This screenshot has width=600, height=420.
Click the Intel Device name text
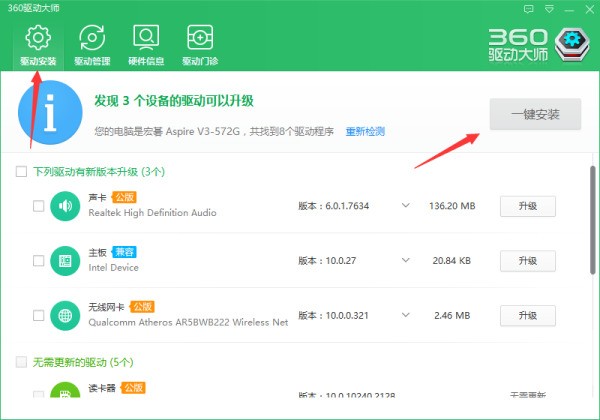114,268
